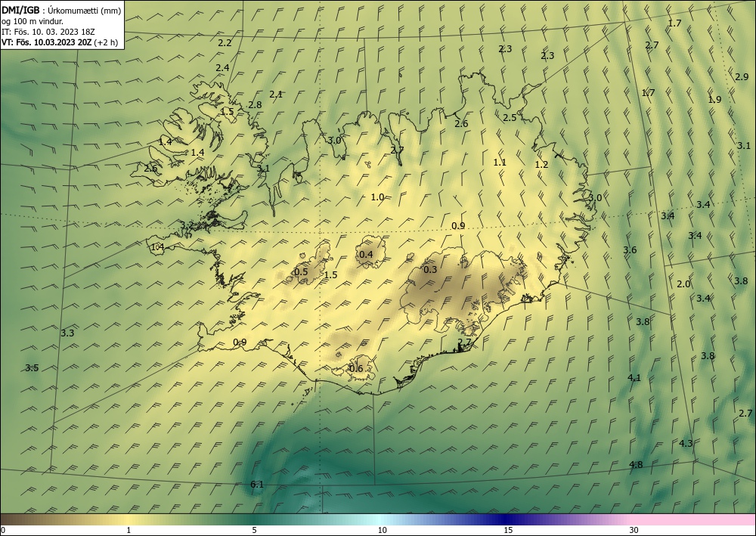Click the 3.5 precipitation value
756x536 pixels.
tap(32, 368)
